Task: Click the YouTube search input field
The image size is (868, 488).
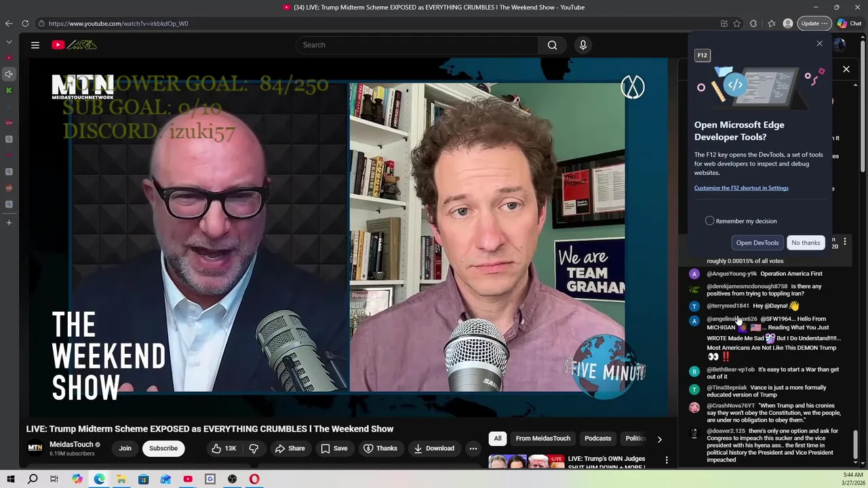Action: 417,45
